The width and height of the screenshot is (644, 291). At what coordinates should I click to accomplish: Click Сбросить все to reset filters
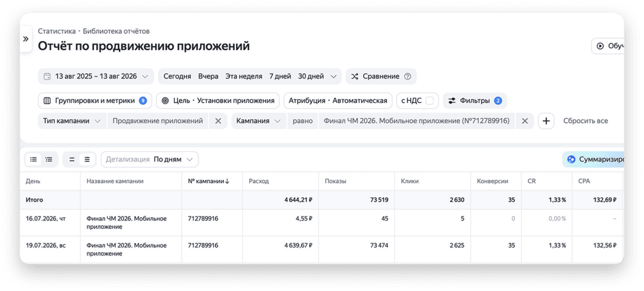[x=585, y=121]
